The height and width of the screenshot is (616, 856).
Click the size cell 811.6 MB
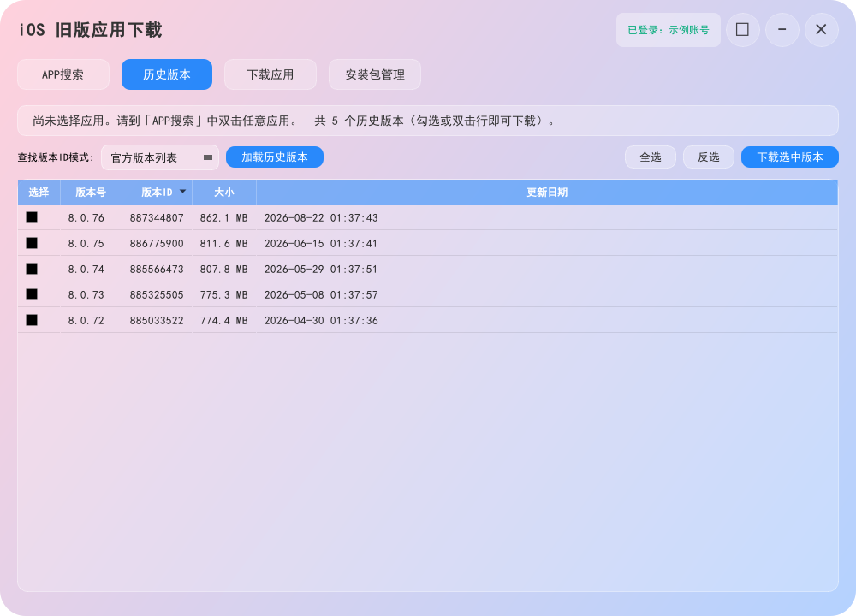point(223,244)
